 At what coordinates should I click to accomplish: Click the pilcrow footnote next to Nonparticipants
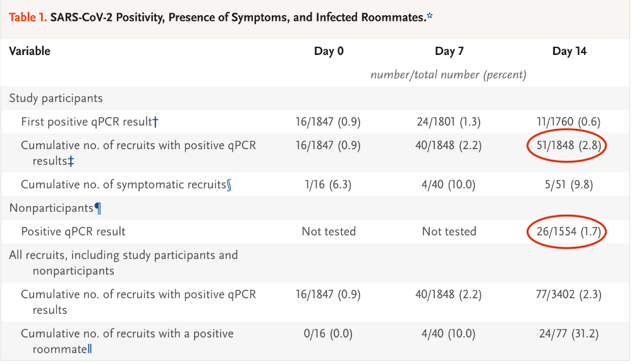click(97, 207)
